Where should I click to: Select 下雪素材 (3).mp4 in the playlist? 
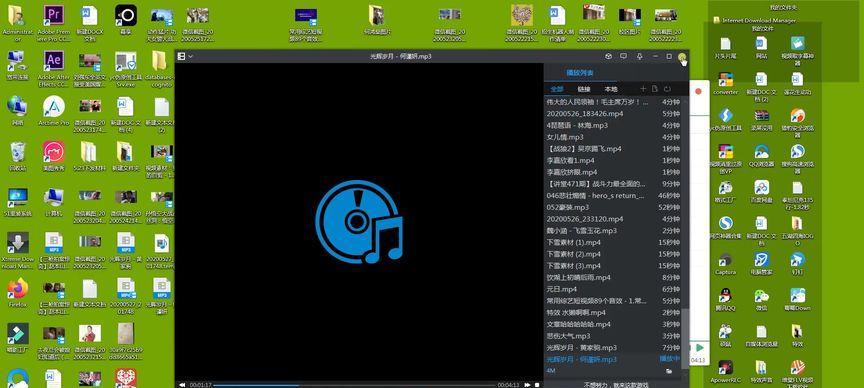point(613,266)
